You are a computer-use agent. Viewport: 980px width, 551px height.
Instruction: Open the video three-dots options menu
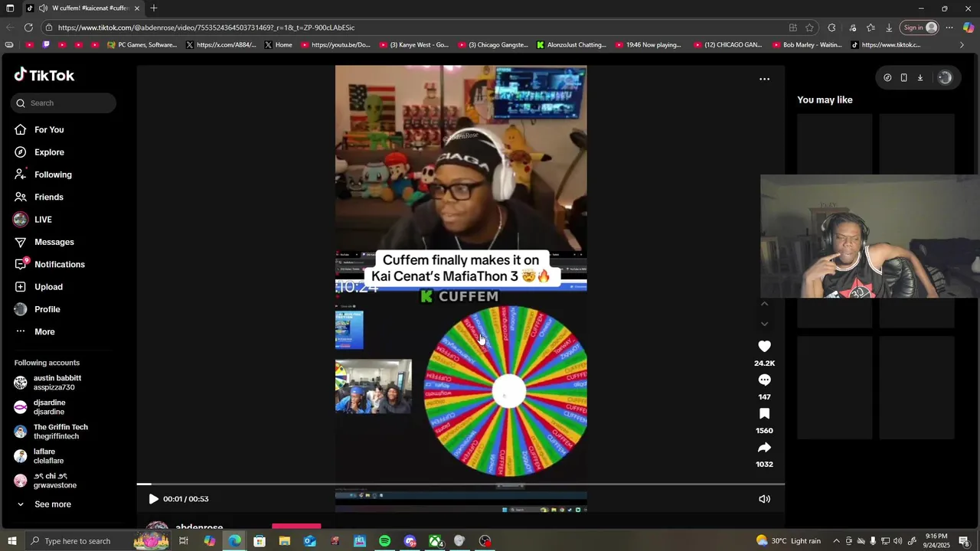pos(764,79)
